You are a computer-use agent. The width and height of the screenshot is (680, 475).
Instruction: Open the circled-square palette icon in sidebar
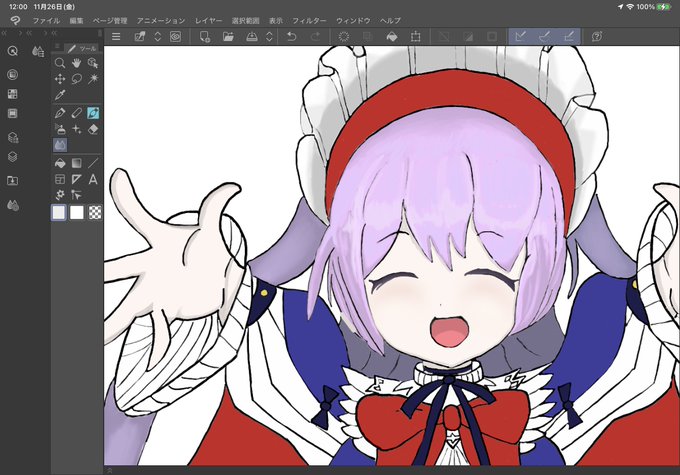[x=13, y=75]
